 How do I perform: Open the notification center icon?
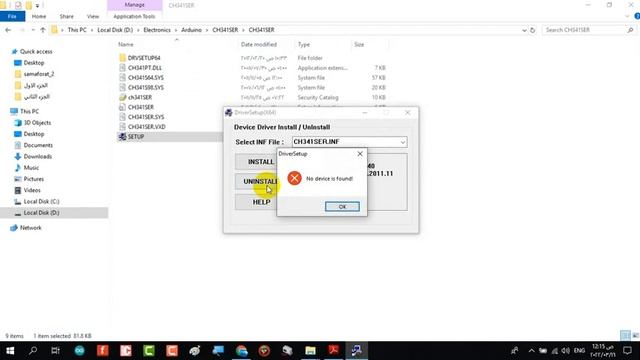click(x=628, y=351)
